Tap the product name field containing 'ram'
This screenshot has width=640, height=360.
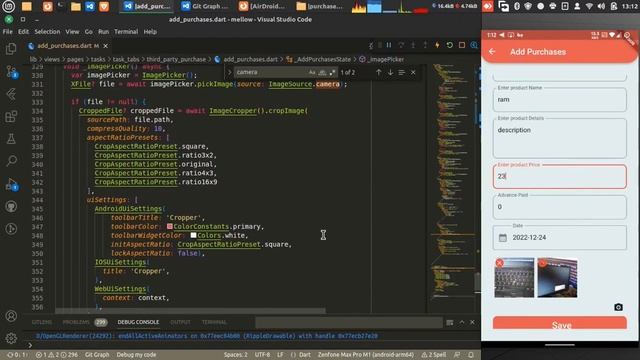(559, 99)
